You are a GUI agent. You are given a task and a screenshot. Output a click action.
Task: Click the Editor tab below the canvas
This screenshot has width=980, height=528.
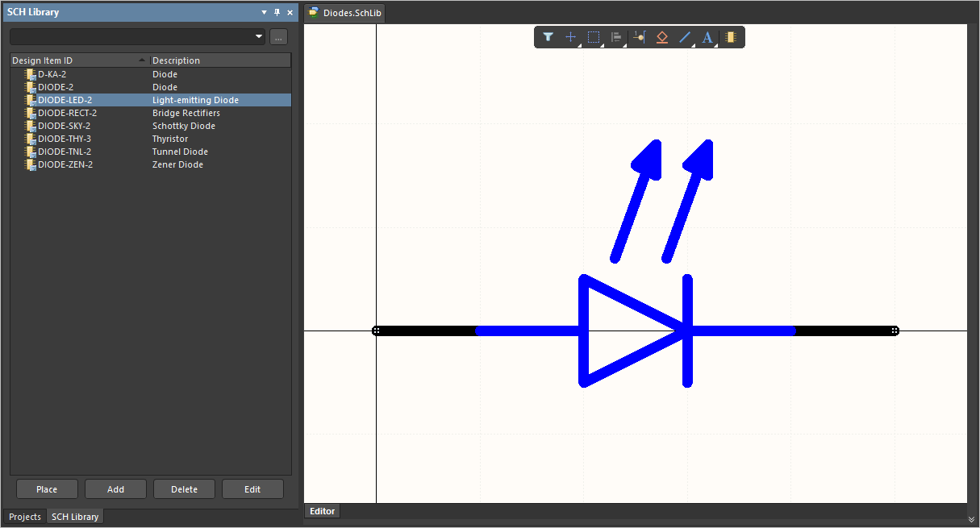pos(323,511)
